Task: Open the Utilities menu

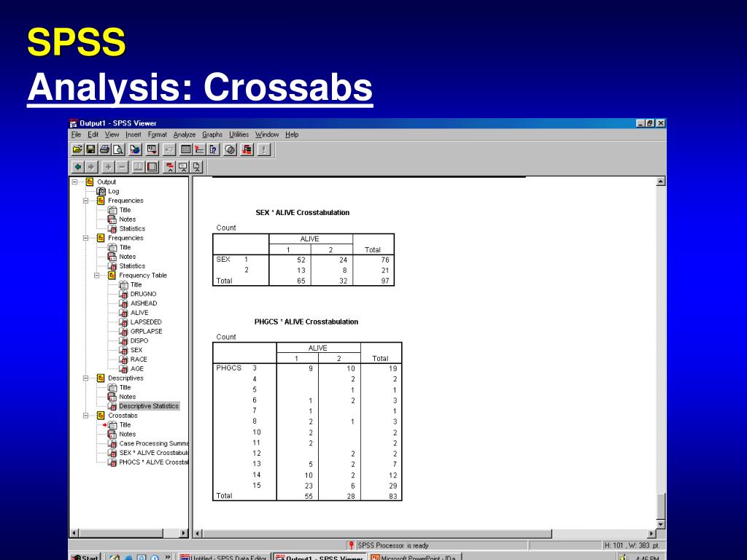Action: (x=239, y=135)
